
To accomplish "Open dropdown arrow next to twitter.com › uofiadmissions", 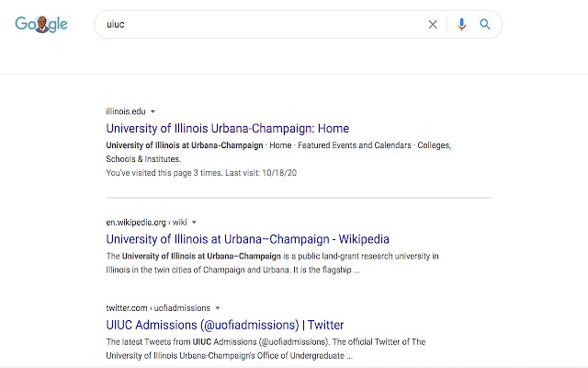I will [217, 308].
